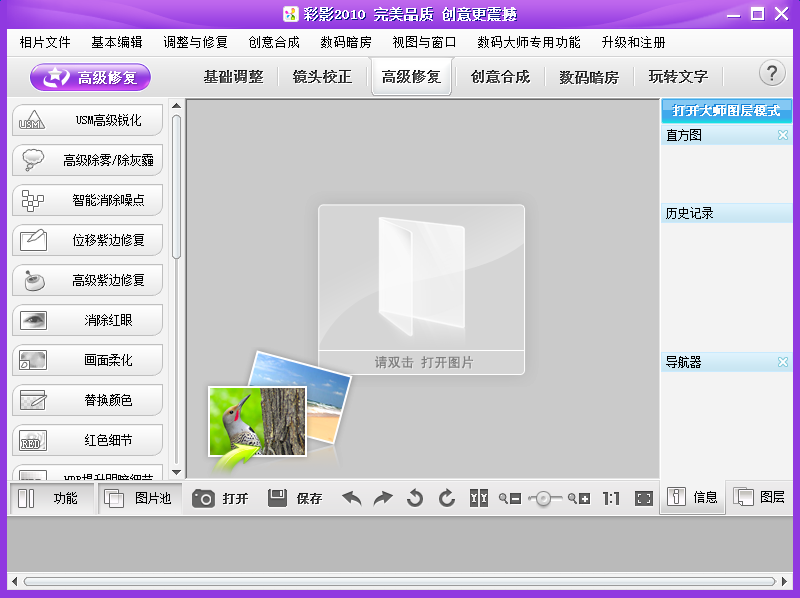The width and height of the screenshot is (800, 598).
Task: Close the 导航器 navigator panel
Action: (783, 362)
